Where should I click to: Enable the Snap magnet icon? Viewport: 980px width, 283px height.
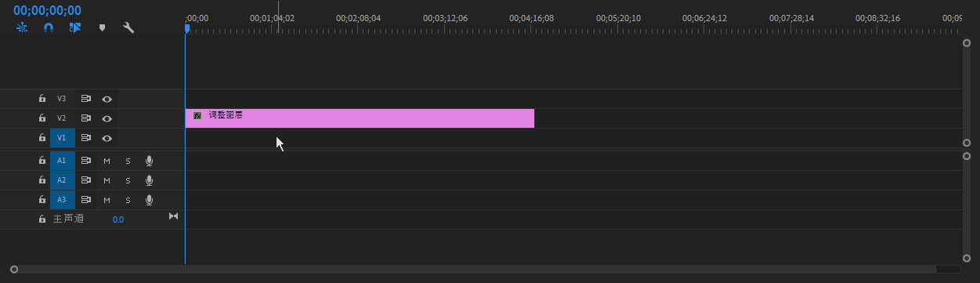[x=49, y=27]
